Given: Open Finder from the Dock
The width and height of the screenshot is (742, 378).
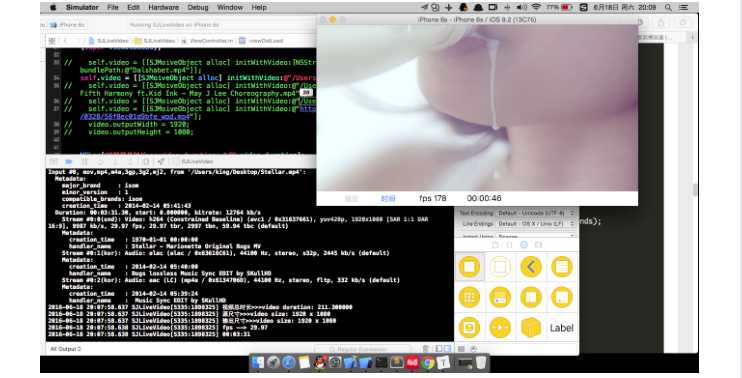Looking at the screenshot, I should click(x=258, y=363).
